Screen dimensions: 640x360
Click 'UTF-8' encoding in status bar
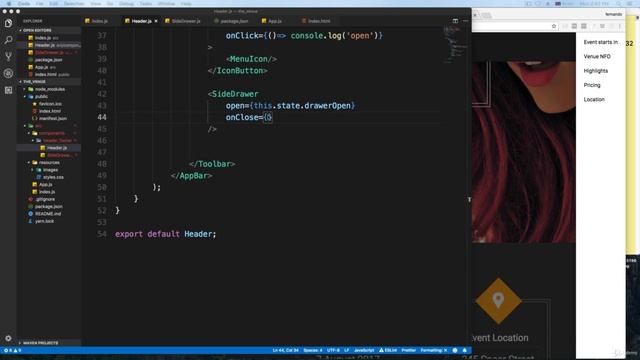click(x=333, y=350)
